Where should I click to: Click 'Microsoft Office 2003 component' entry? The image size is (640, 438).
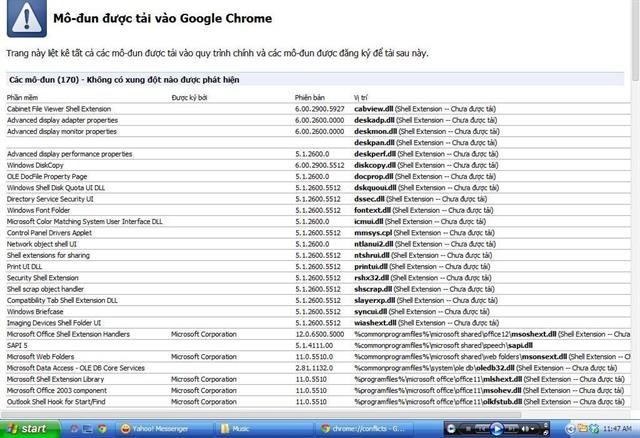click(57, 391)
